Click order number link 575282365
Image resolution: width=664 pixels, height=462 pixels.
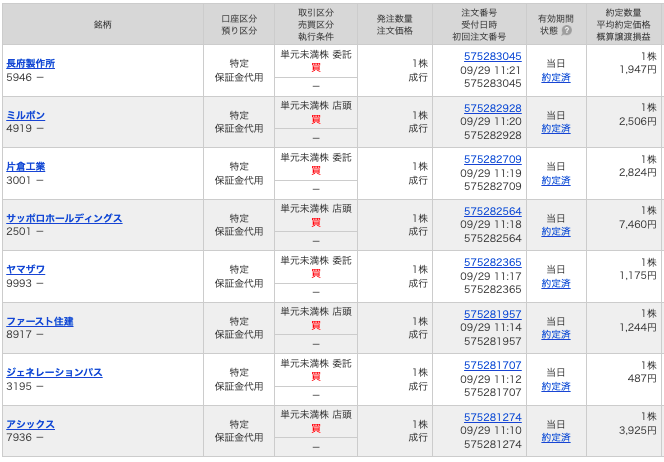point(493,263)
